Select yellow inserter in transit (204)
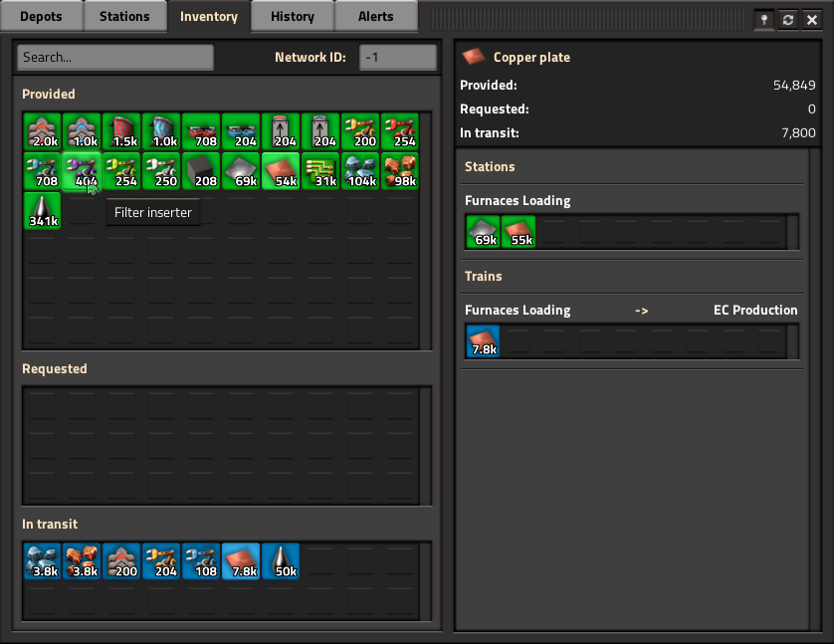The width and height of the screenshot is (834, 644). click(x=161, y=561)
